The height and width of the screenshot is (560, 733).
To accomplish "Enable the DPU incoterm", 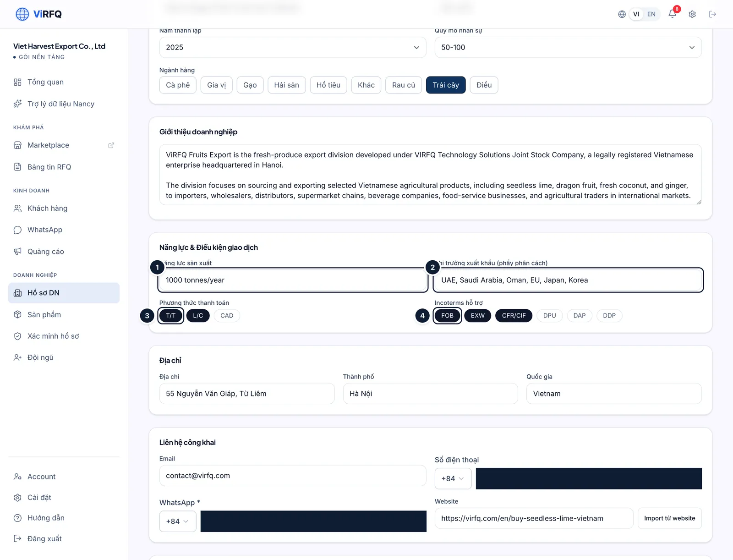I will pos(550,316).
